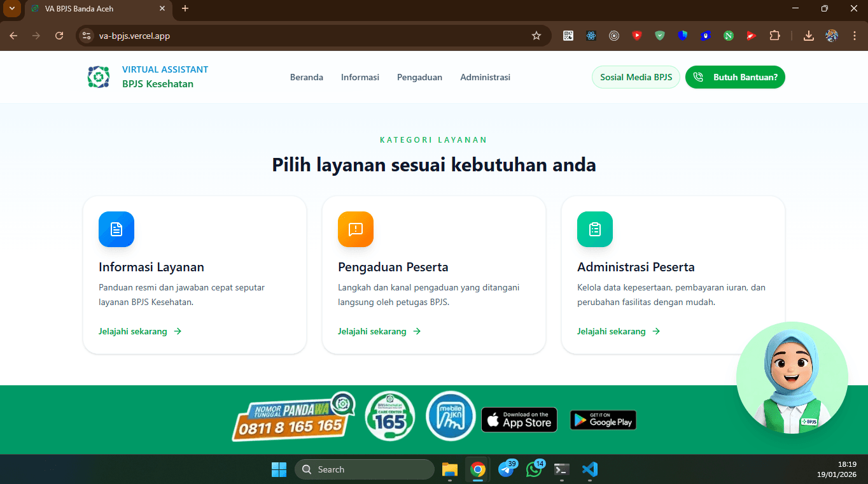The image size is (868, 484).
Task: Open WhatsApp from the taskbar
Action: coord(535,470)
